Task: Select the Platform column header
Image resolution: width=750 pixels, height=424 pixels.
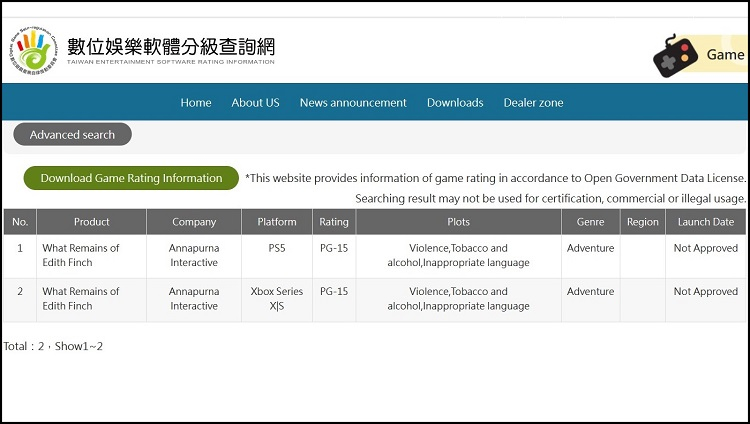Action: coord(277,222)
